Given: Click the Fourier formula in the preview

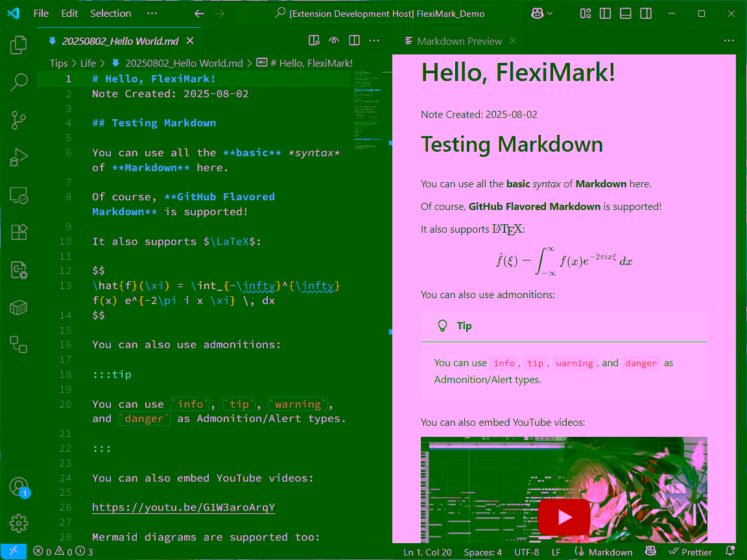Looking at the screenshot, I should click(564, 261).
